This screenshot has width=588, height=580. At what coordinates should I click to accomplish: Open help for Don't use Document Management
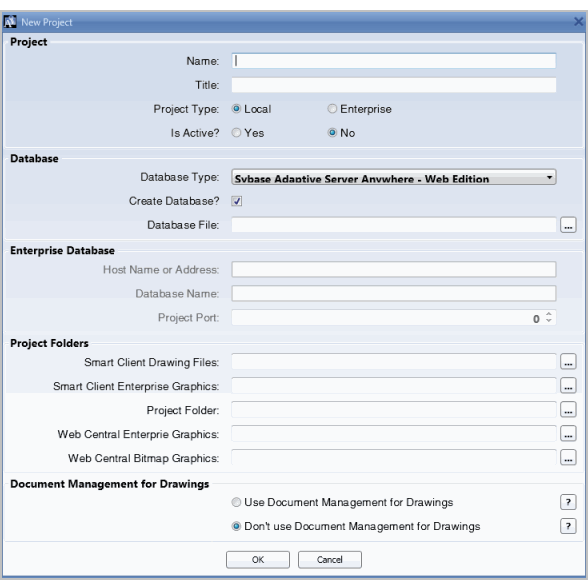568,526
